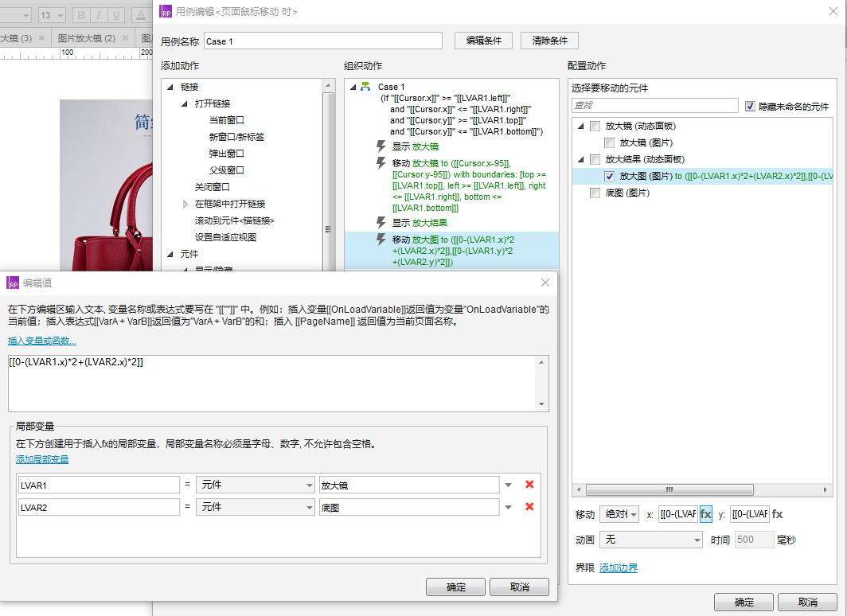This screenshot has width=847, height=616.
Task: Click the 插入变量或函数 link
Action: click(42, 341)
